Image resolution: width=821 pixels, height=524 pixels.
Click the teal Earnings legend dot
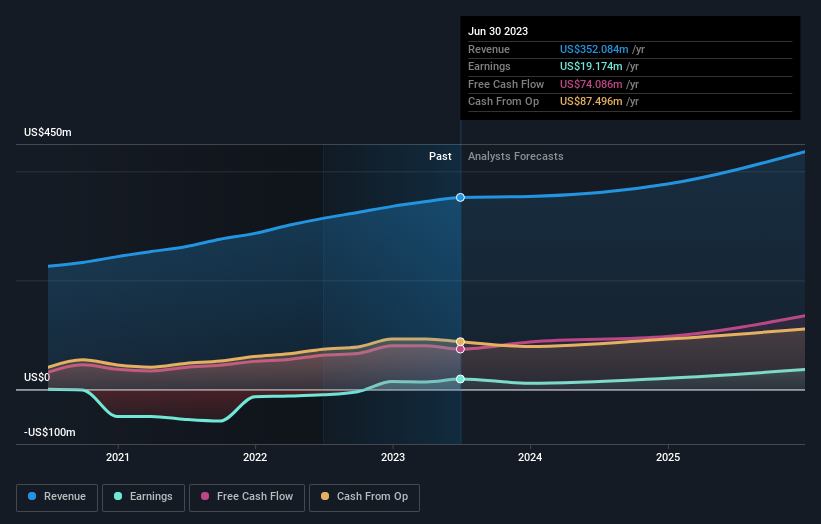pos(118,496)
